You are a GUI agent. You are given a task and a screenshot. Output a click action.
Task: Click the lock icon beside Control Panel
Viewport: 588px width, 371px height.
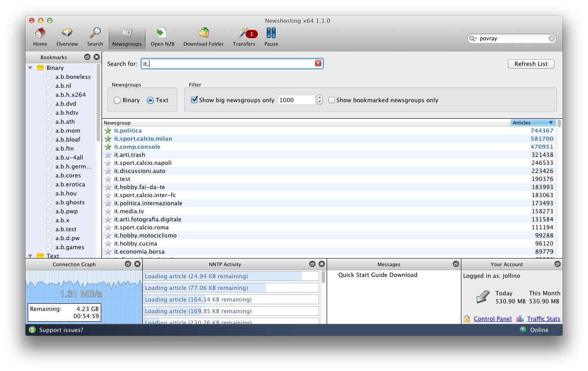[467, 319]
